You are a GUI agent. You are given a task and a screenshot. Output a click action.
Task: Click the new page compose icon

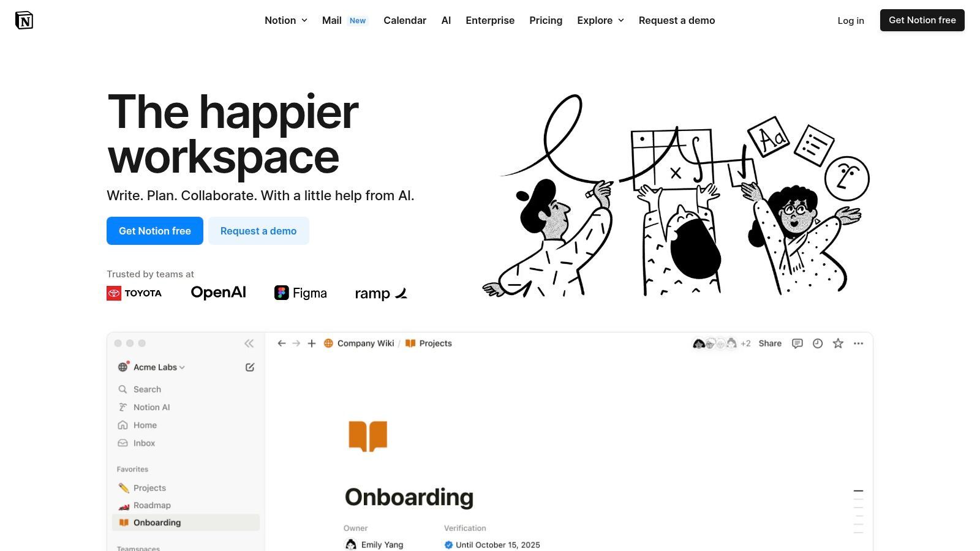coord(250,367)
